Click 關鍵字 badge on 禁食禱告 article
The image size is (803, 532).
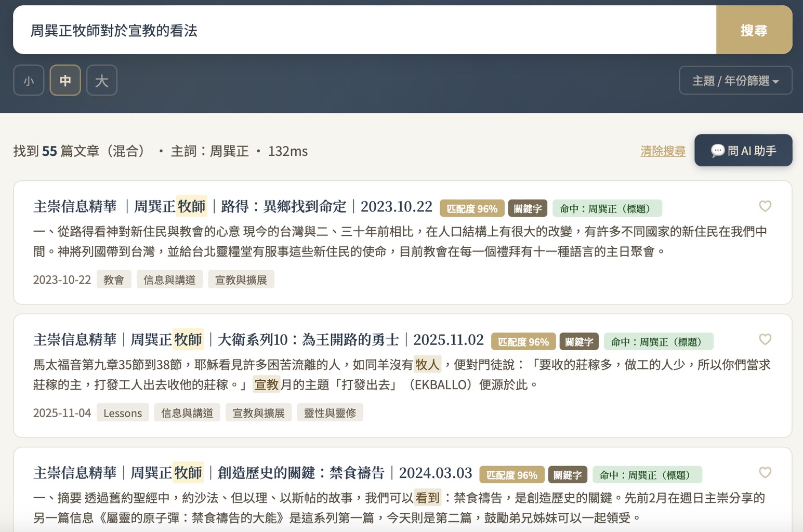point(568,474)
